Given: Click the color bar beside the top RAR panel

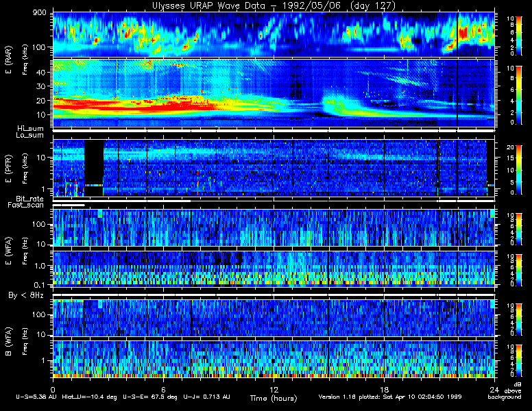Looking at the screenshot, I should pos(519,35).
